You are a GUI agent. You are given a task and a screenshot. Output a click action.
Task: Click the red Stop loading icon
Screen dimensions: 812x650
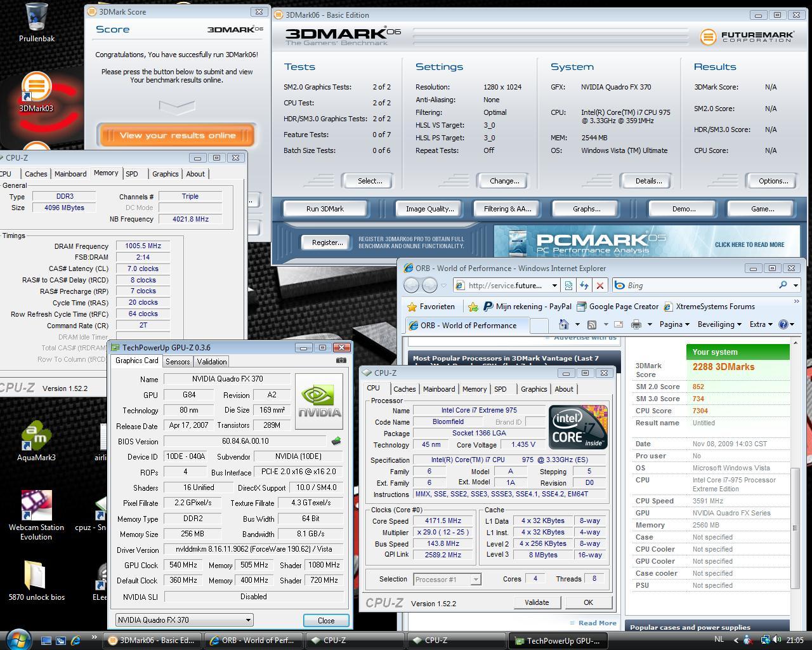pyautogui.click(x=599, y=286)
